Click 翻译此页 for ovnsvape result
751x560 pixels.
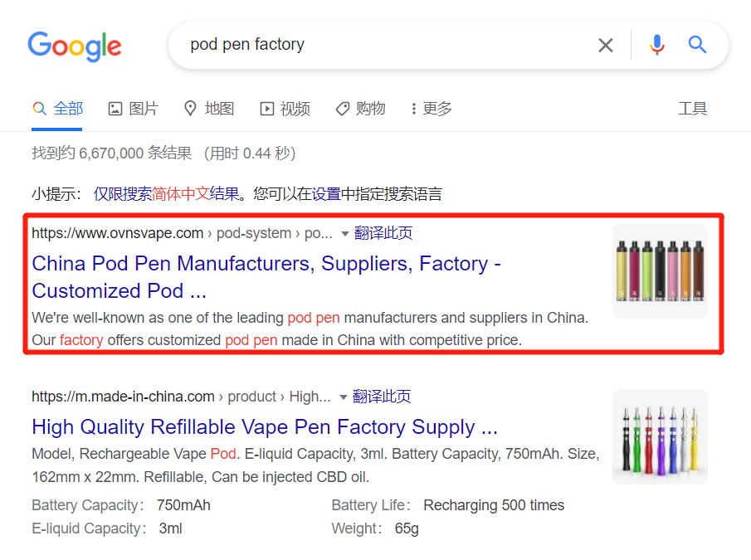tap(383, 233)
